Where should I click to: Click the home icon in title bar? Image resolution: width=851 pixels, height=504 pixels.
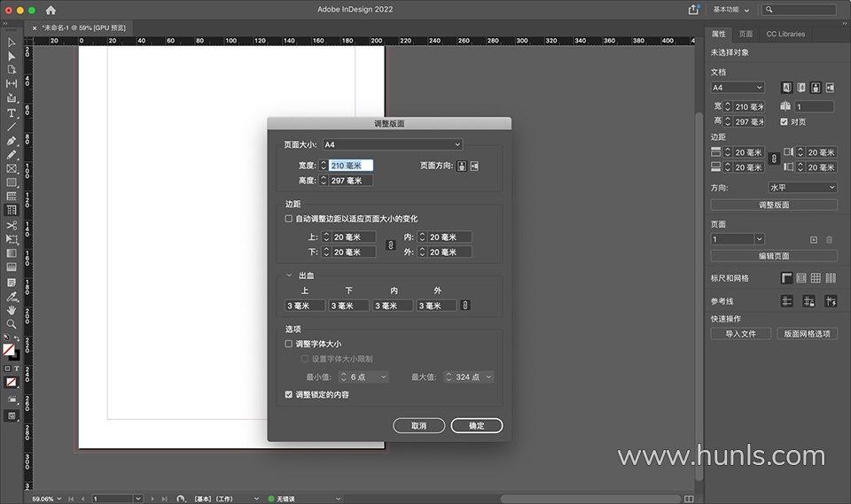(51, 10)
